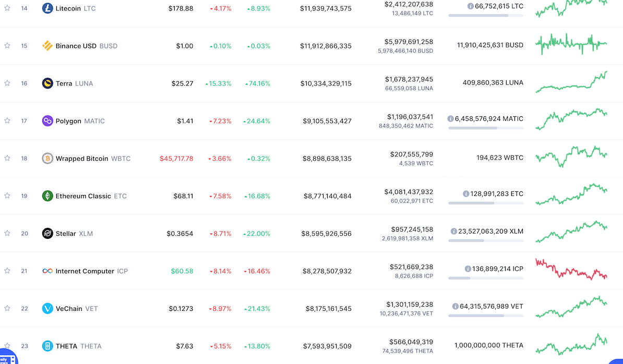This screenshot has width=623, height=364.
Task: Toggle the watchlist star for Polygon
Action: tap(7, 120)
